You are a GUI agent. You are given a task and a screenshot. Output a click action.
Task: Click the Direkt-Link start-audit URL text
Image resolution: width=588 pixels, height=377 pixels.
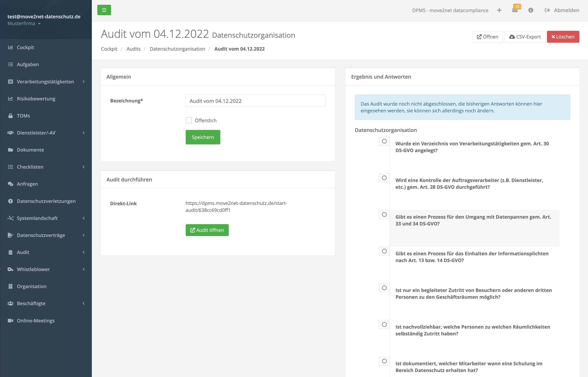(236, 207)
